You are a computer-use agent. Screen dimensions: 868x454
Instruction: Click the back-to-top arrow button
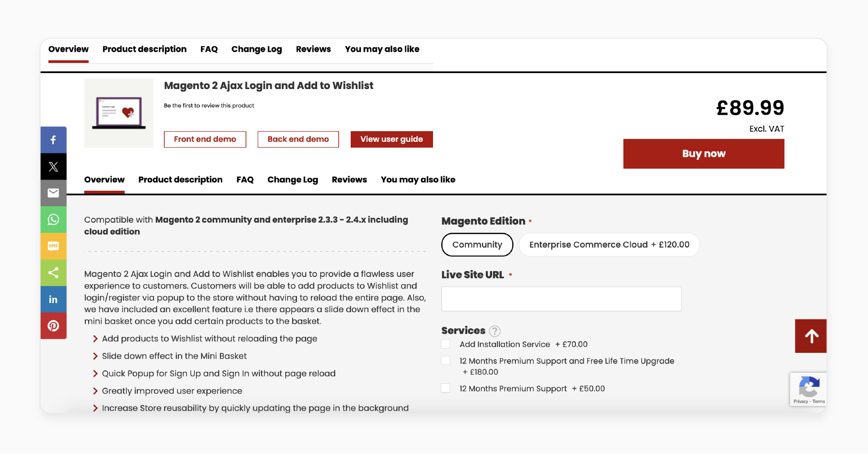811,336
